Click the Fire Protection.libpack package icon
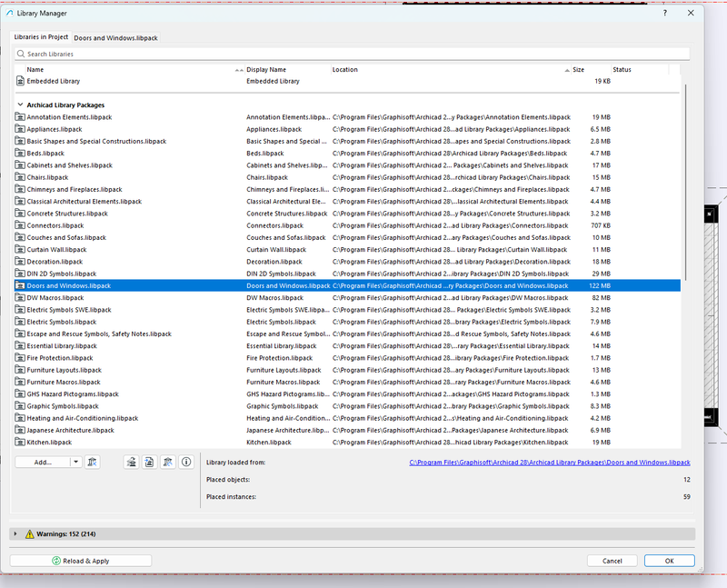Screen dimensions: 727x588 (20, 358)
